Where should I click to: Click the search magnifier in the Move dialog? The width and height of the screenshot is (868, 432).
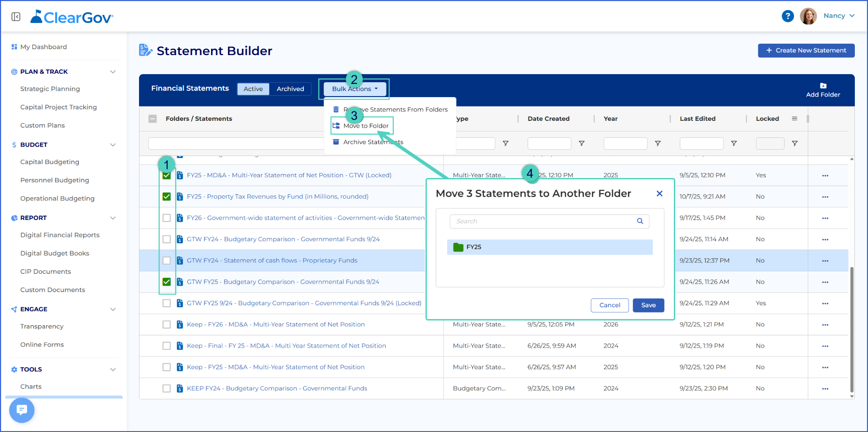[640, 221]
